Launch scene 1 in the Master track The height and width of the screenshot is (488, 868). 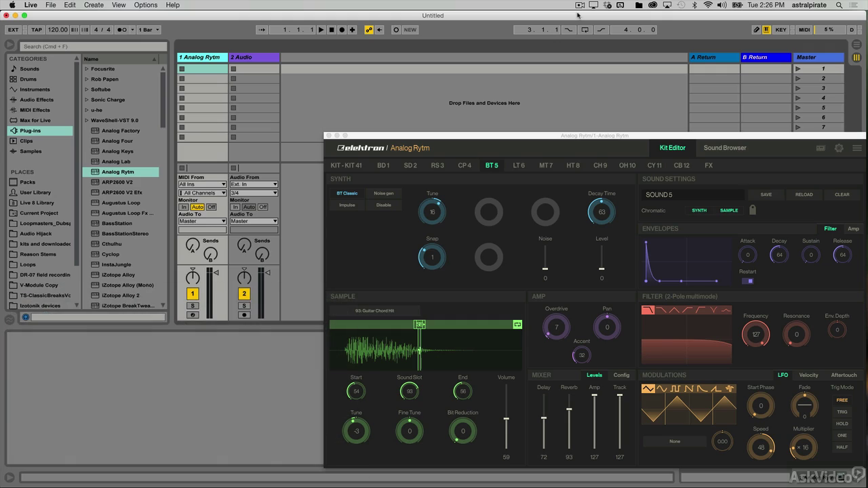pos(798,68)
